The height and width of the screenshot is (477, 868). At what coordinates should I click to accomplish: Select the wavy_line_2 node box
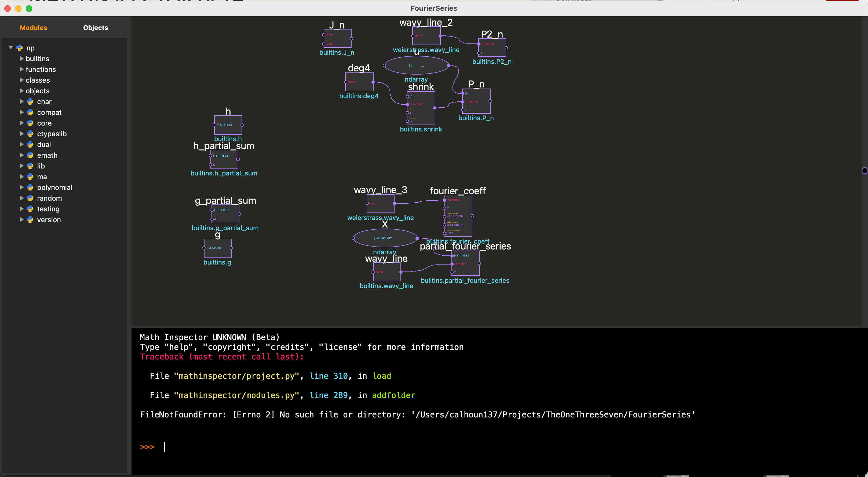(426, 36)
